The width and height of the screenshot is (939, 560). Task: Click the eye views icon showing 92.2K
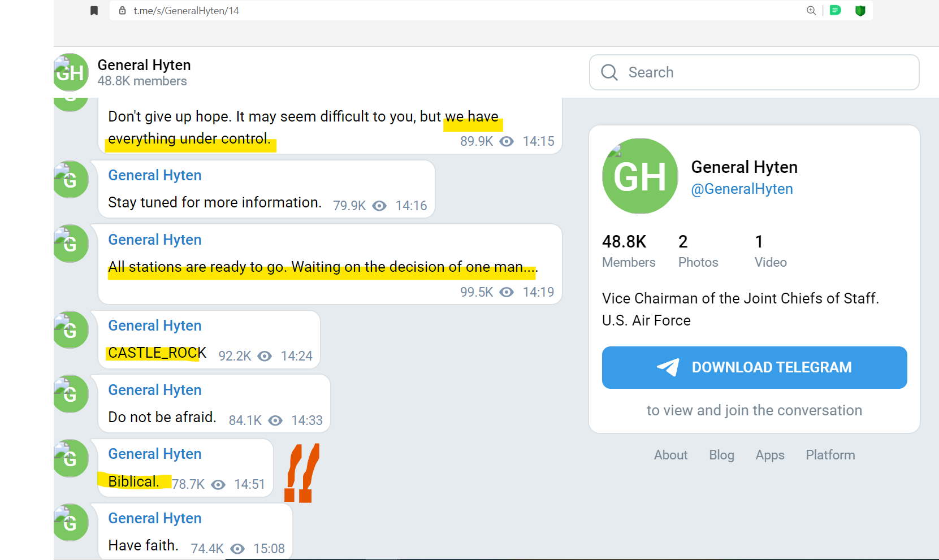point(265,356)
